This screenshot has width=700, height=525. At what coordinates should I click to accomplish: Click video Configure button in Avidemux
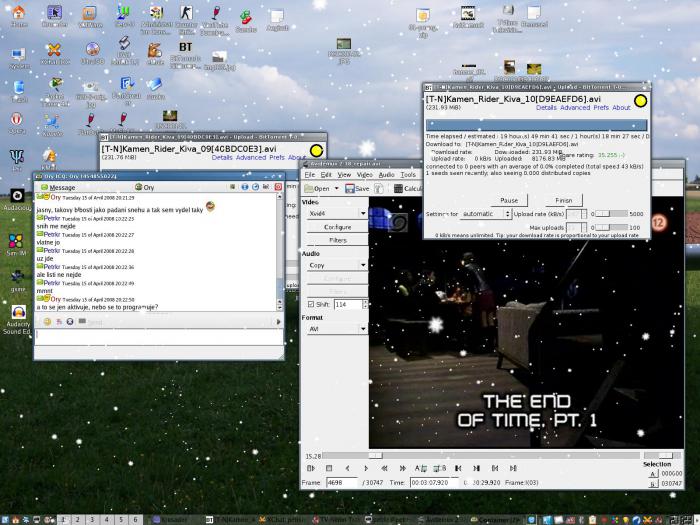click(x=338, y=227)
